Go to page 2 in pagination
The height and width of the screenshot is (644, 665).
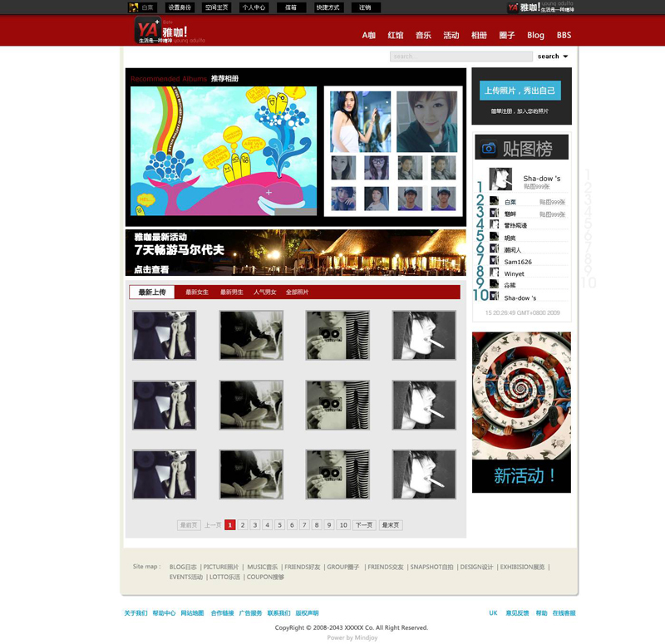243,525
